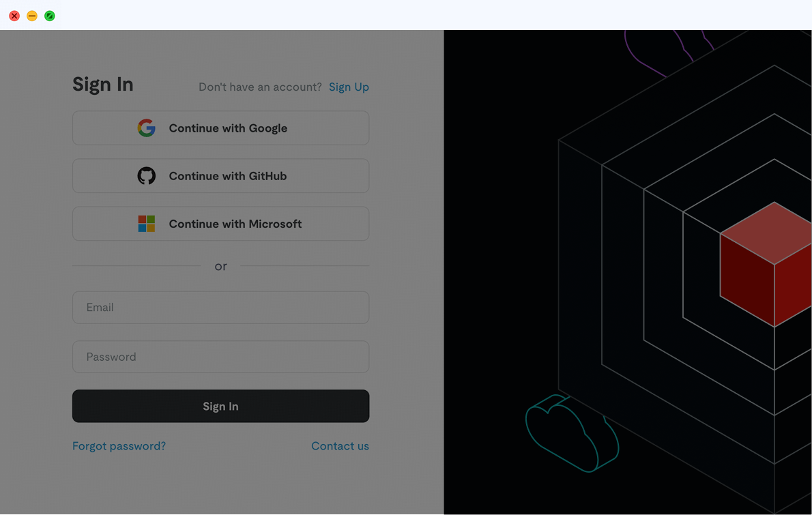Follow the "Contact us" link
The image size is (812, 515).
340,446
